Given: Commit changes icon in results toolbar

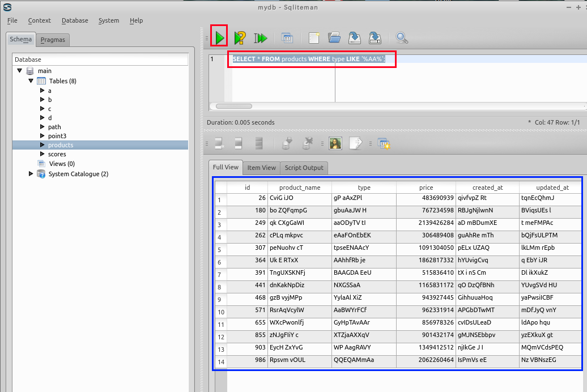Looking at the screenshot, I should tap(287, 143).
